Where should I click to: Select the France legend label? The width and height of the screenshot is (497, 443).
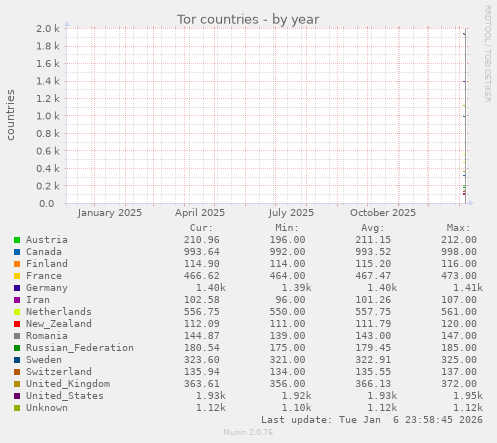(x=44, y=276)
